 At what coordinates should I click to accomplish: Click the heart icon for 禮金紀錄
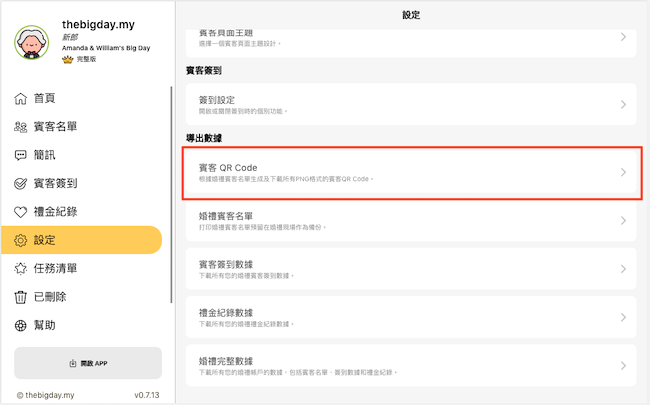(x=21, y=212)
